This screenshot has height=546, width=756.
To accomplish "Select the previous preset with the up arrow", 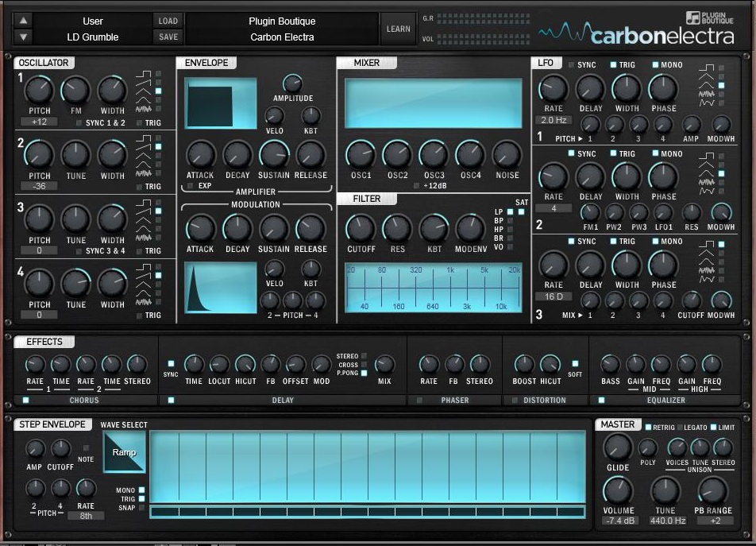I will pyautogui.click(x=23, y=21).
